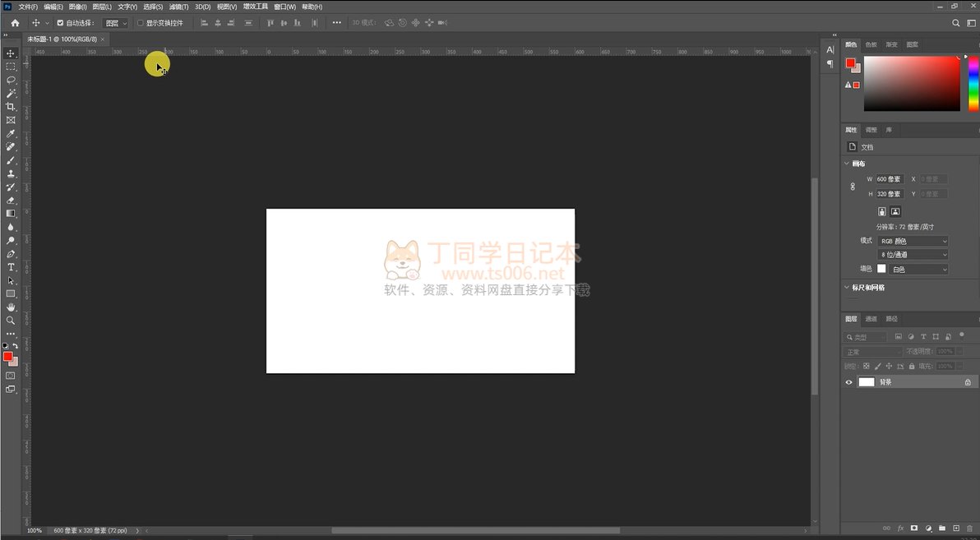Select the Lasso tool

point(11,80)
